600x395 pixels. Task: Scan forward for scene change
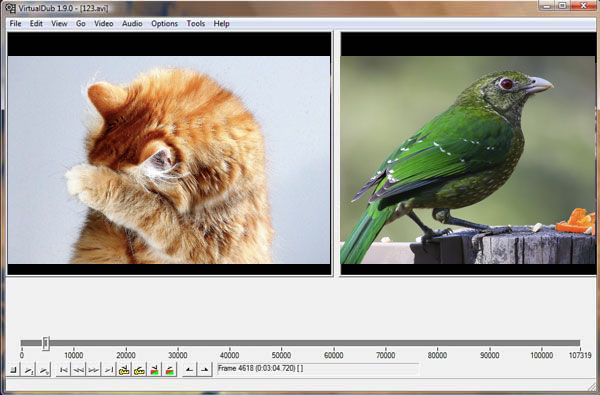(170, 370)
